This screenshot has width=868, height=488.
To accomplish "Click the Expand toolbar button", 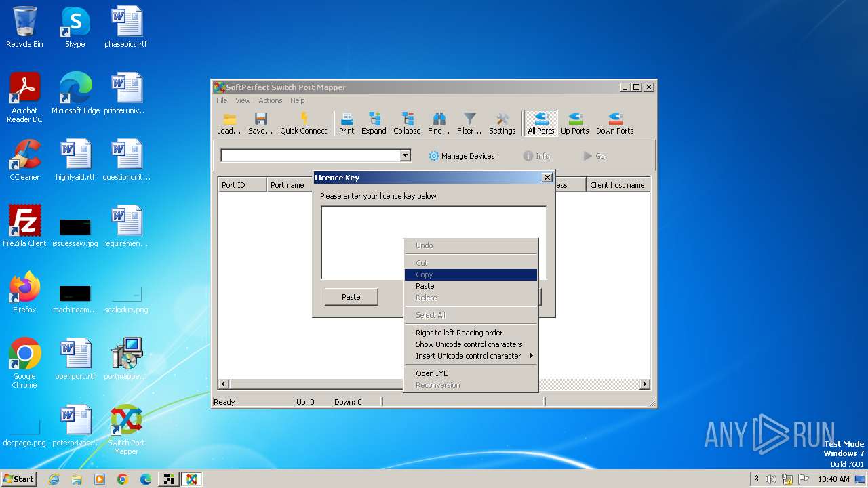I will 374,124.
